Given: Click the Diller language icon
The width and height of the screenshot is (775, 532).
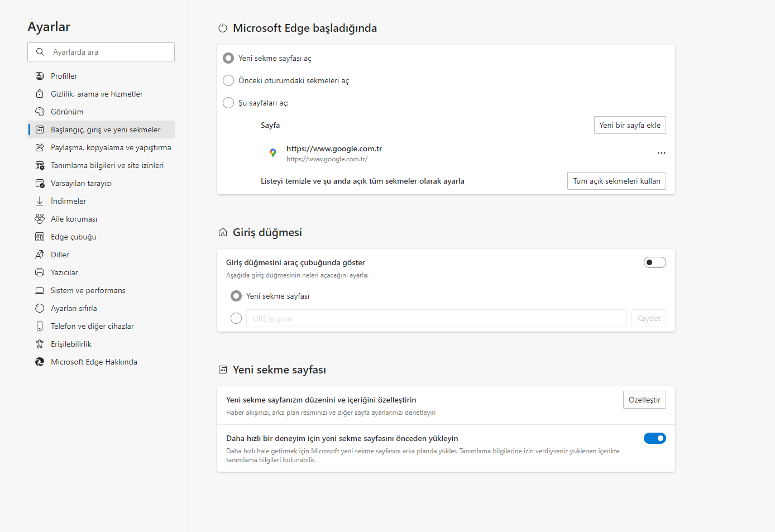Looking at the screenshot, I should [40, 255].
